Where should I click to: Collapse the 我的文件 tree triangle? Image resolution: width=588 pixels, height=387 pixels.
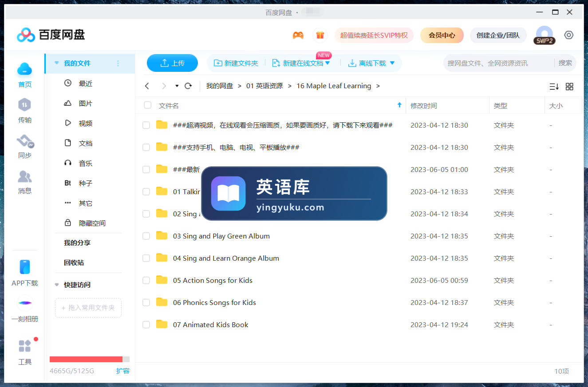click(x=56, y=63)
